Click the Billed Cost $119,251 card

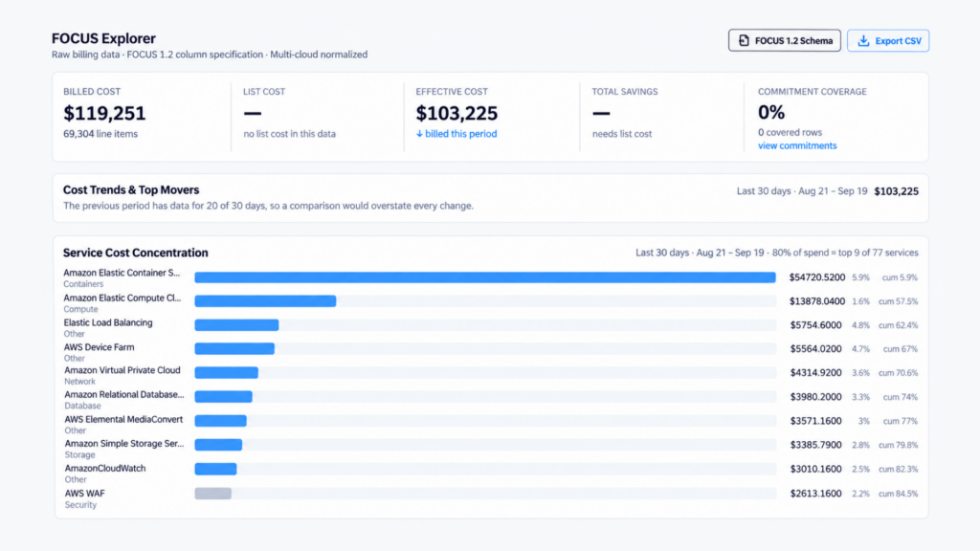pos(142,117)
